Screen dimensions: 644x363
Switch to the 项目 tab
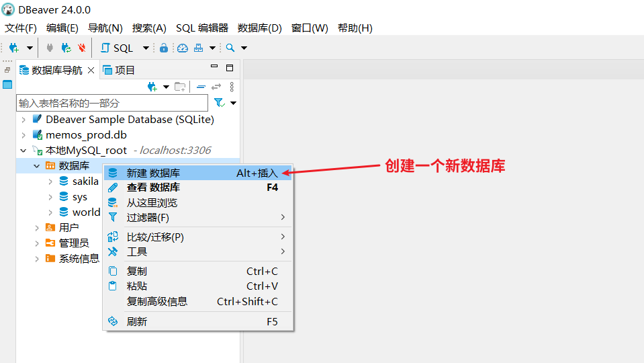coord(119,71)
